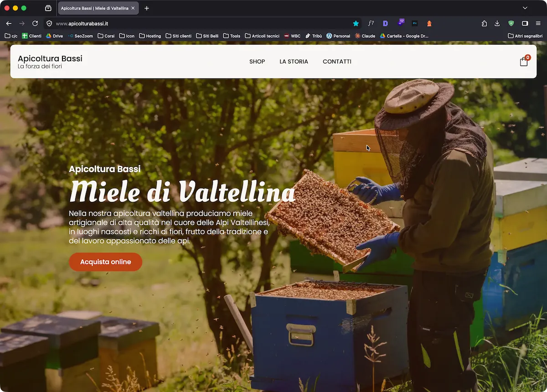Image resolution: width=547 pixels, height=392 pixels.
Task: Go forward one page
Action: [22, 23]
